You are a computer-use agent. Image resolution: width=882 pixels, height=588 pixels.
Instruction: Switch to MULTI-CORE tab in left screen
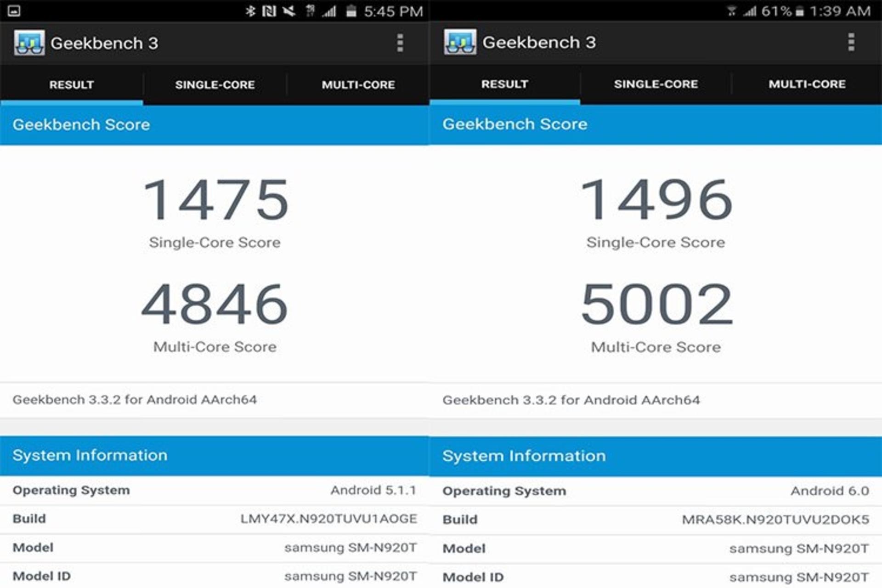click(358, 85)
